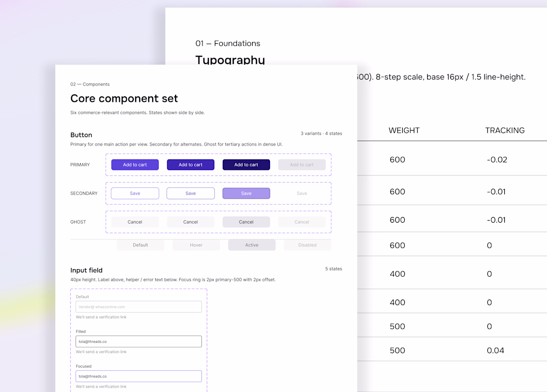
Task: Click the ghost Cancel button in the Default column
Action: click(x=135, y=222)
